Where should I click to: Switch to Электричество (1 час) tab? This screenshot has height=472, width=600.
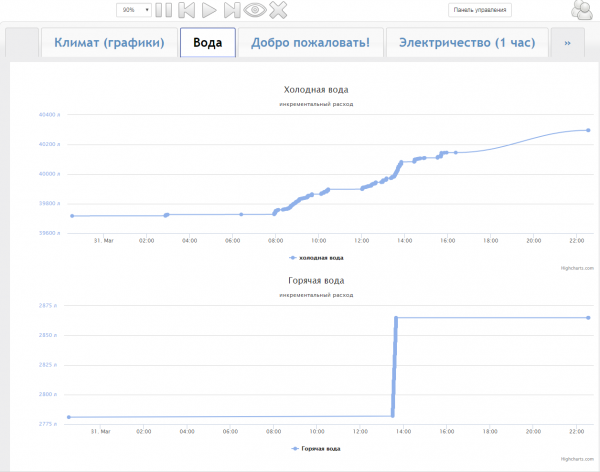click(x=467, y=43)
